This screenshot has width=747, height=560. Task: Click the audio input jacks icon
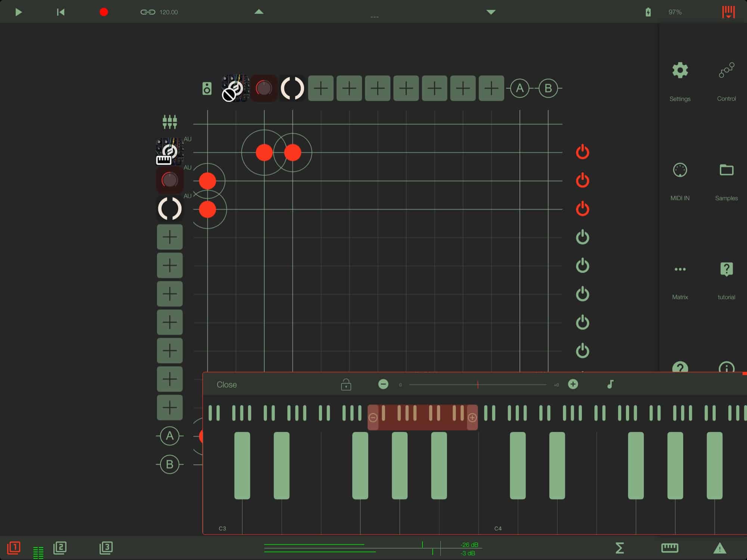pos(170,122)
